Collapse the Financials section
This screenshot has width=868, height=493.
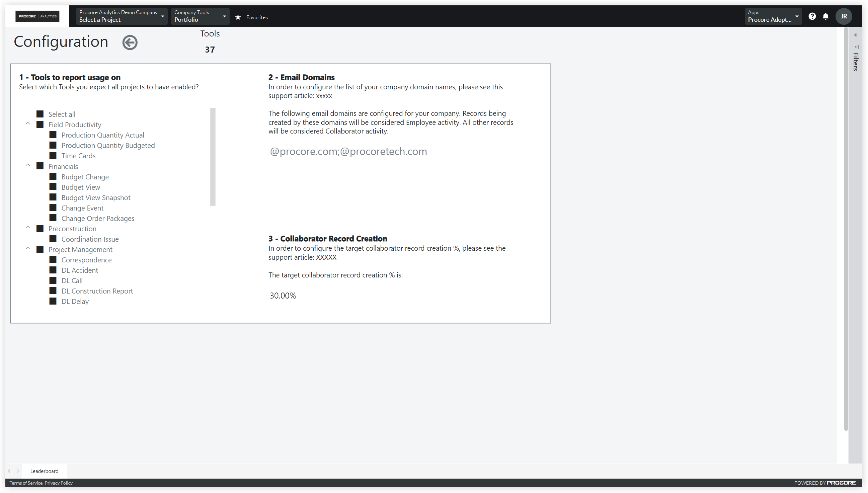pos(28,165)
